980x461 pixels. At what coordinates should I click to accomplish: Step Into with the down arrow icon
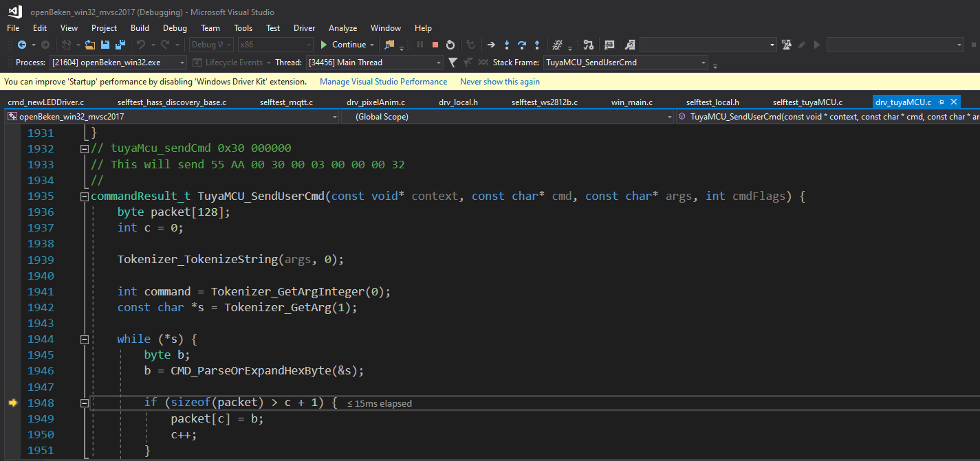click(x=507, y=45)
